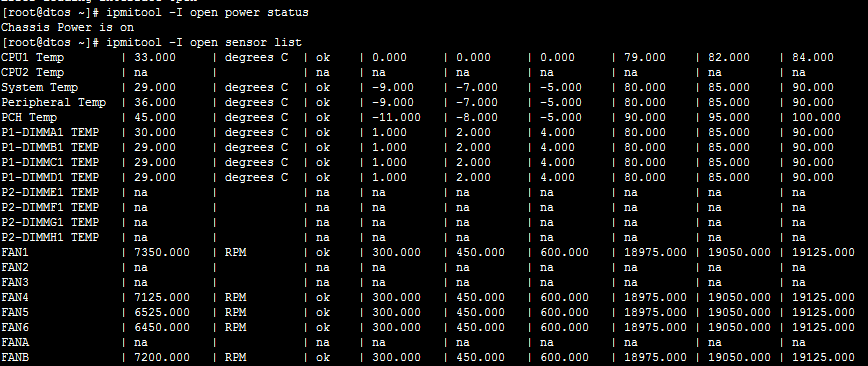This screenshot has height=366, width=868.
Task: Click the 6525.000 reading for FAN5
Action: click(x=162, y=312)
